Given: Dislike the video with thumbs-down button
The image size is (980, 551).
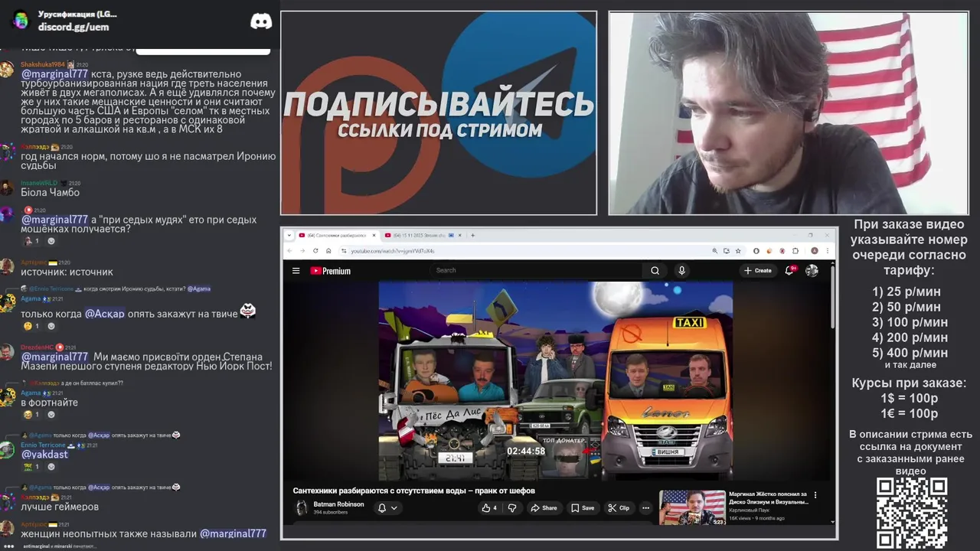Looking at the screenshot, I should coord(512,508).
